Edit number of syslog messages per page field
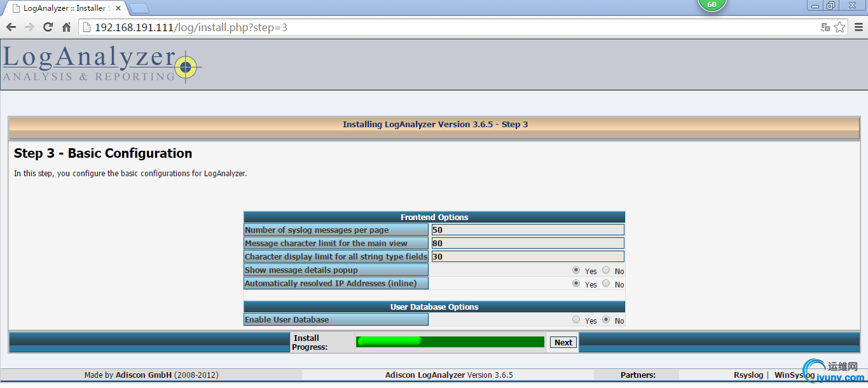The width and height of the screenshot is (868, 388). (x=528, y=230)
